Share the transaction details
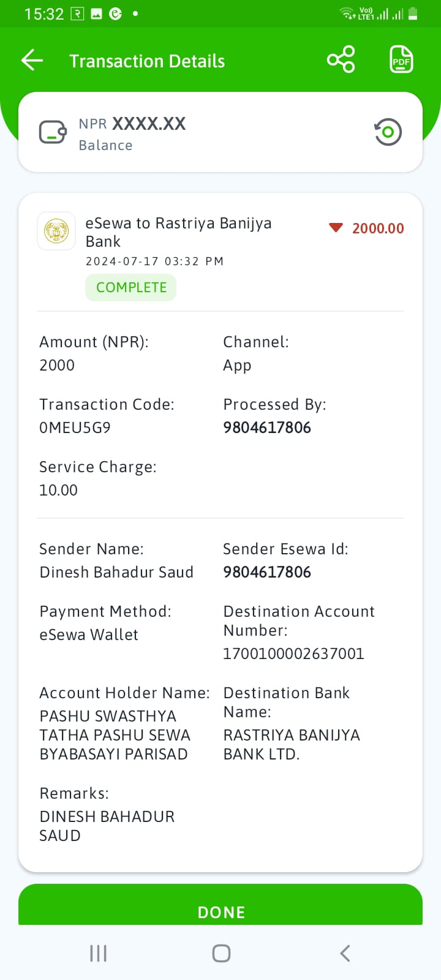This screenshot has width=441, height=980. (341, 59)
